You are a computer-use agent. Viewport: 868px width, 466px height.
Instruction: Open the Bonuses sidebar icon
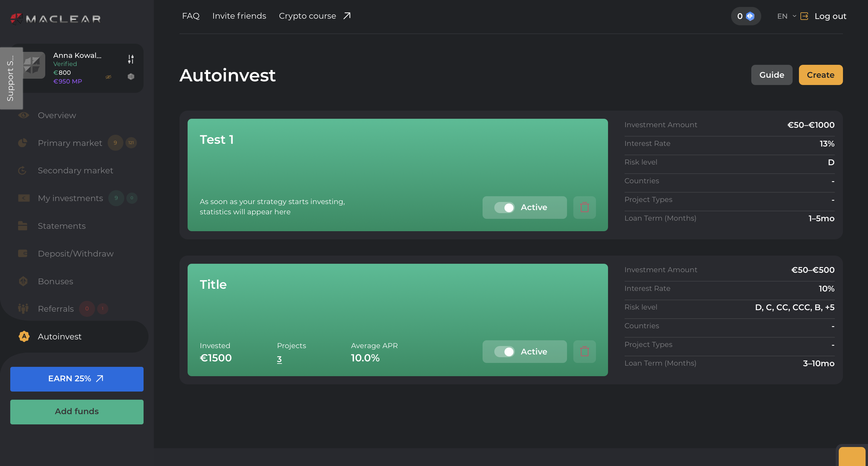[23, 281]
